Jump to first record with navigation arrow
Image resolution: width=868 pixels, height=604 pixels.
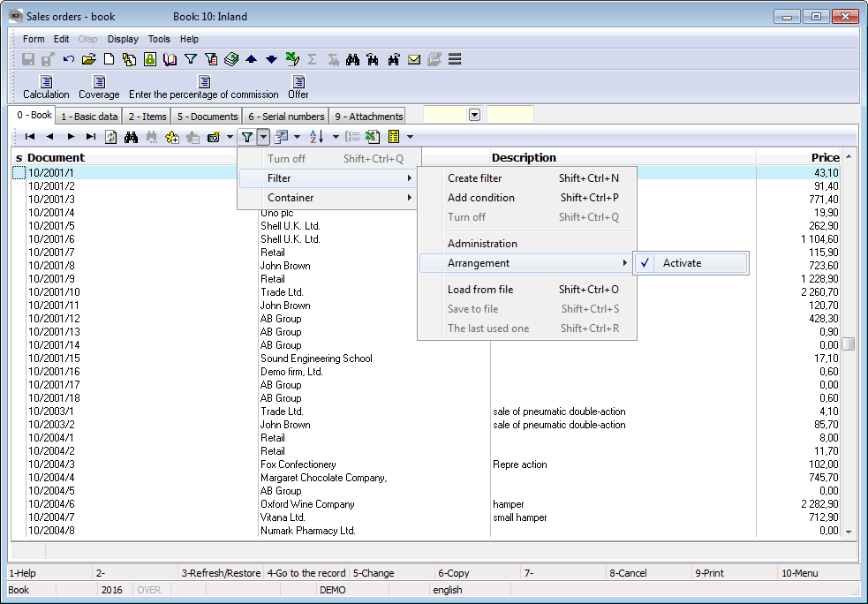point(30,137)
